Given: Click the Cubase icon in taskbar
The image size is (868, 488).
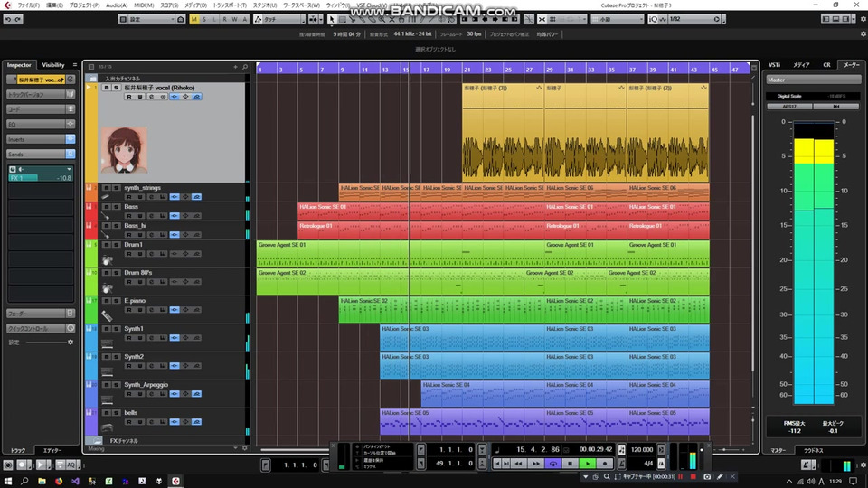Looking at the screenshot, I should 175,482.
